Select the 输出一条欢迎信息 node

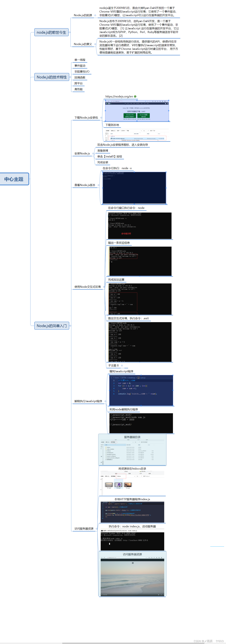119,243
